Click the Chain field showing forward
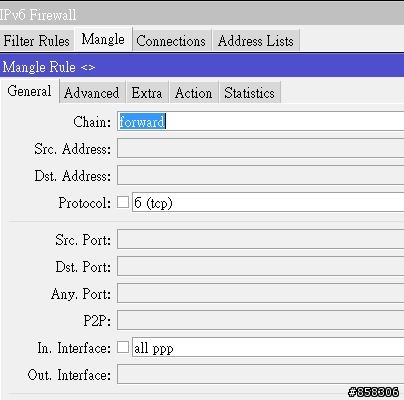 [261, 121]
